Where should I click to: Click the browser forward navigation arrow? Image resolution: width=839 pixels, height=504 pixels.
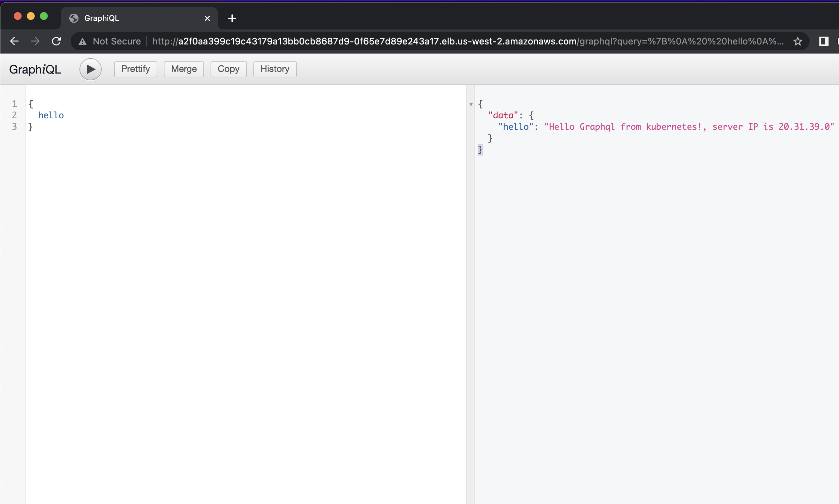click(35, 41)
